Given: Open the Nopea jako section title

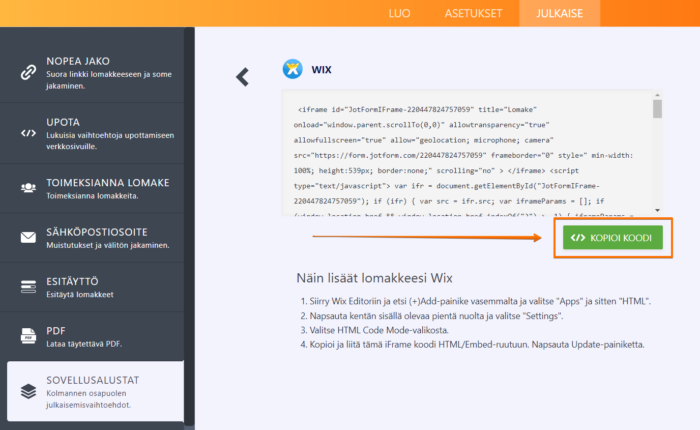Looking at the screenshot, I should [78, 61].
